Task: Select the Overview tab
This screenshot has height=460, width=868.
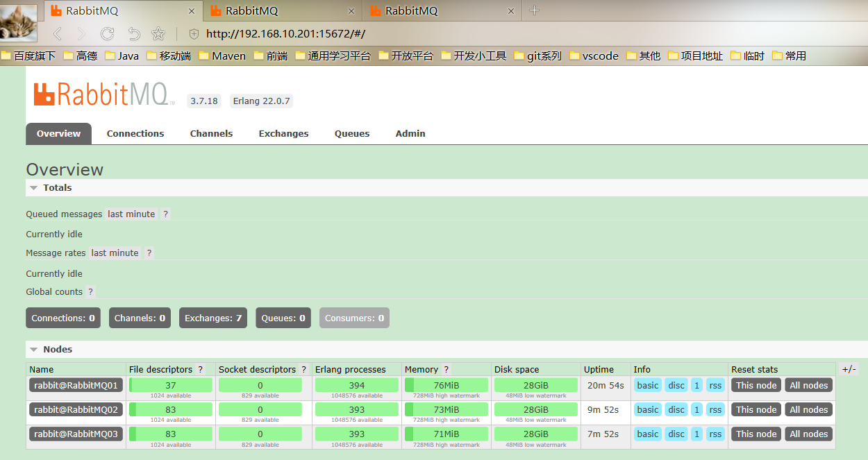Action: pos(58,134)
